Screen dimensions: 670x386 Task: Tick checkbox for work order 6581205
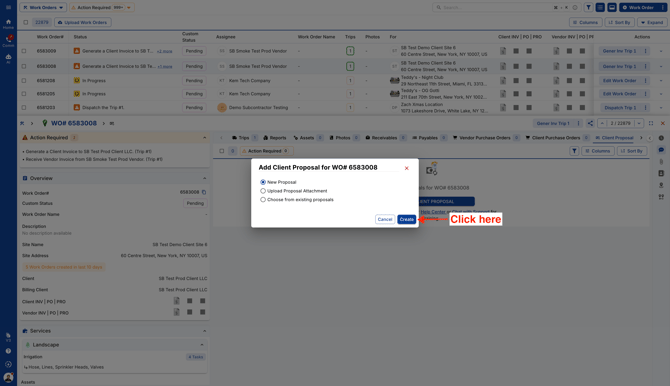click(24, 94)
